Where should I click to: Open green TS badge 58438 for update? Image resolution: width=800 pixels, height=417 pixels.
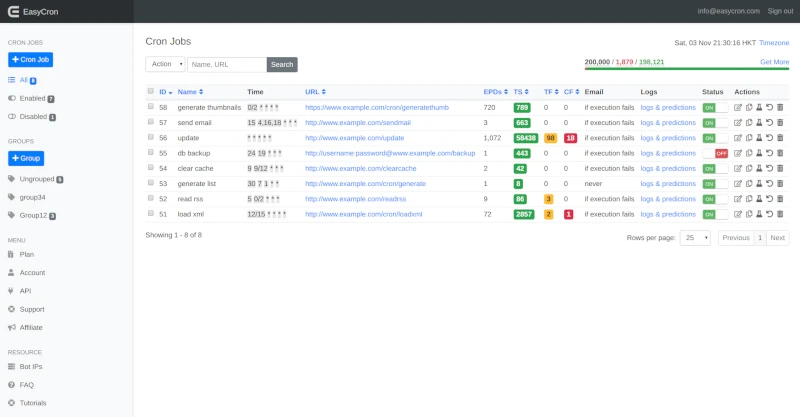[x=526, y=138]
